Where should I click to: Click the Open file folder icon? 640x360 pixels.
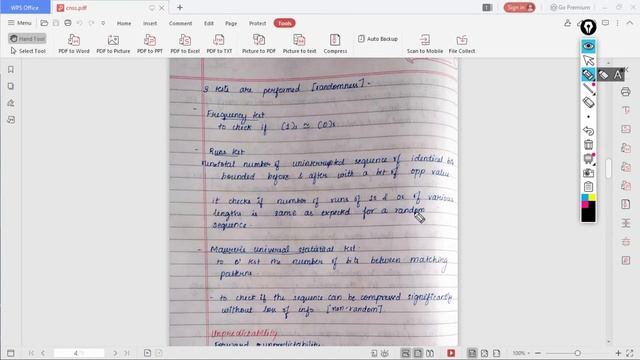pyautogui.click(x=44, y=23)
